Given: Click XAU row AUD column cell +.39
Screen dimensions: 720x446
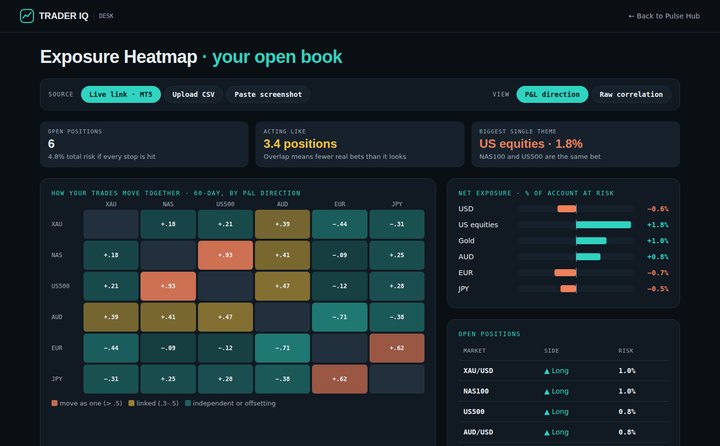Looking at the screenshot, I should click(x=282, y=224).
